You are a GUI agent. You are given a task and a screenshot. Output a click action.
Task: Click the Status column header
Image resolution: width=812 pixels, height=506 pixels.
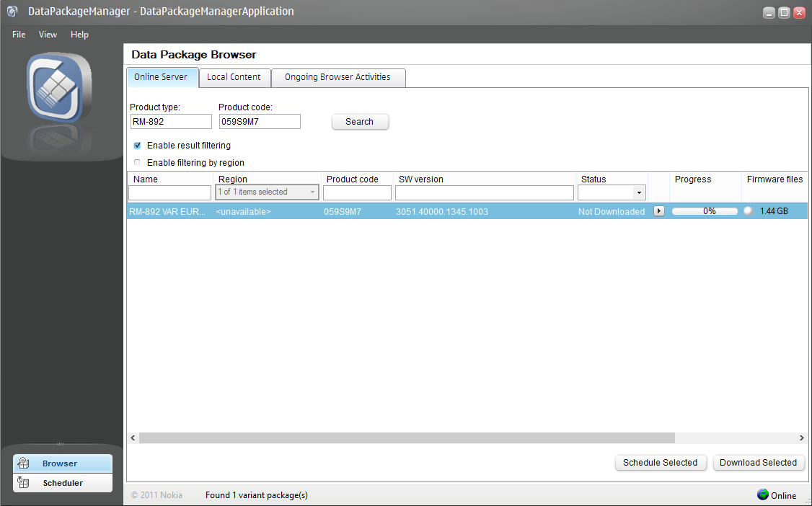pyautogui.click(x=593, y=179)
